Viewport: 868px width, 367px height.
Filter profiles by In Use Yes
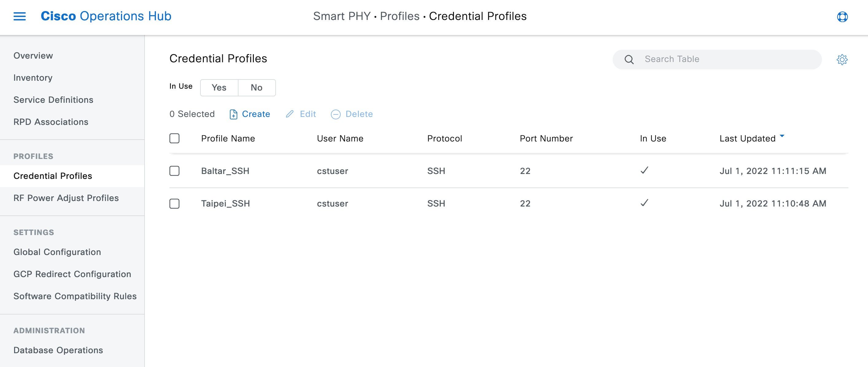pyautogui.click(x=219, y=88)
